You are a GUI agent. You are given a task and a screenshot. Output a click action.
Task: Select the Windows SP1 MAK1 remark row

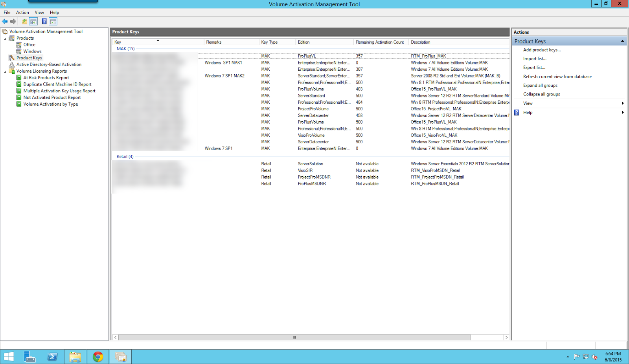click(311, 63)
